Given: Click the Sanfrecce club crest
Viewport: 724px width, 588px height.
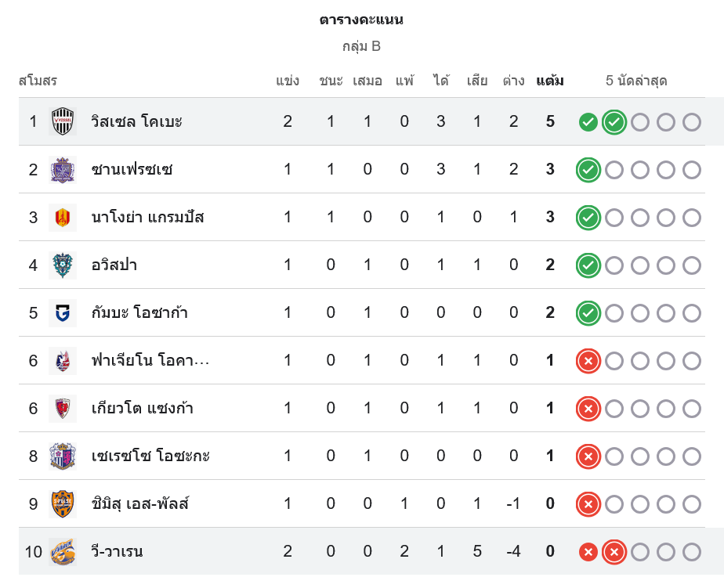Looking at the screenshot, I should point(63,169).
